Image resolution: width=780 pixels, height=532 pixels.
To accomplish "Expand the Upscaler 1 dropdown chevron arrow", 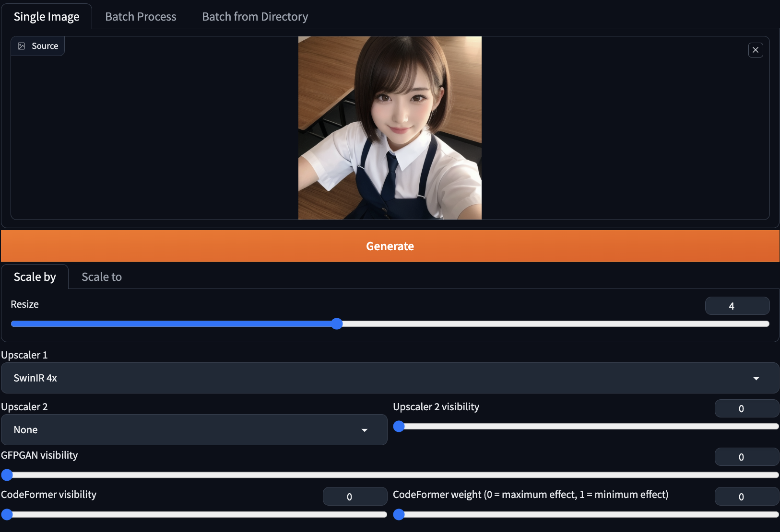I will (x=756, y=378).
